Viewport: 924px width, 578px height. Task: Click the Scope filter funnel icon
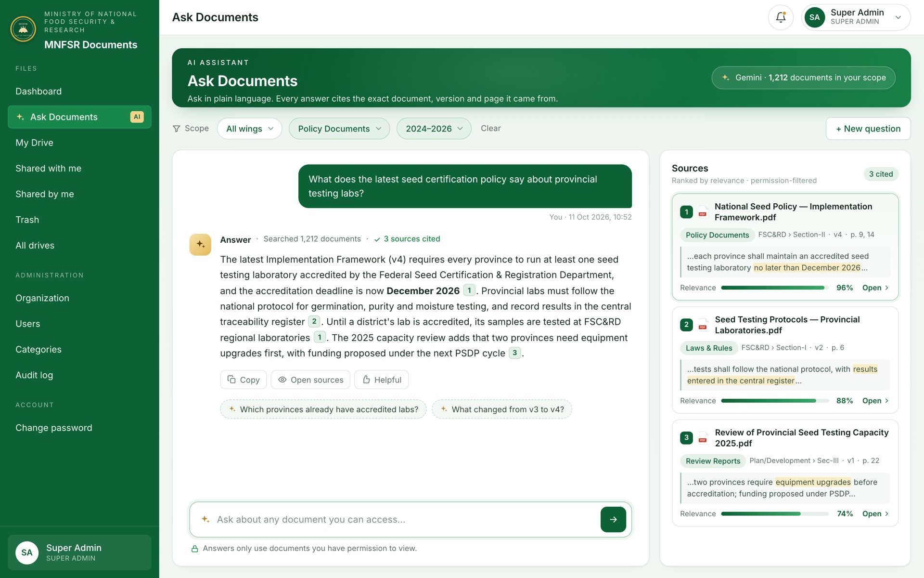pos(177,129)
